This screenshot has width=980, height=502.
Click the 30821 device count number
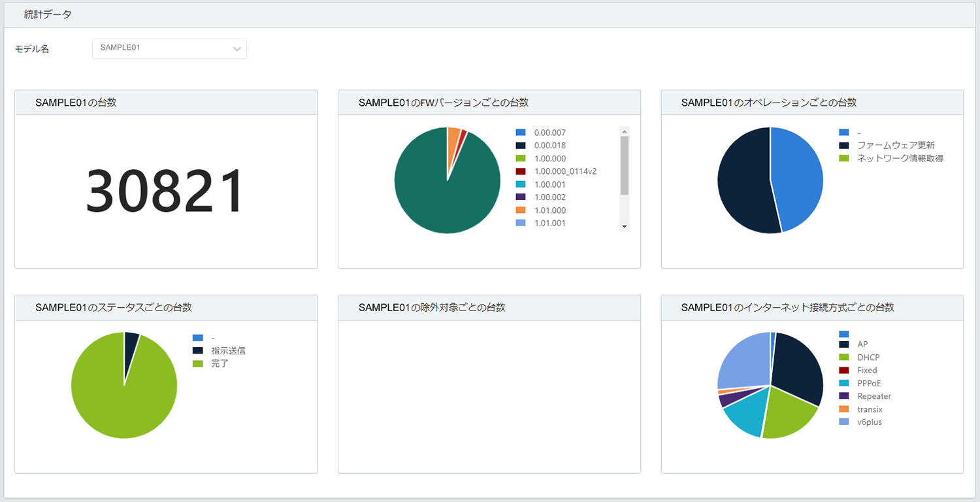click(165, 192)
